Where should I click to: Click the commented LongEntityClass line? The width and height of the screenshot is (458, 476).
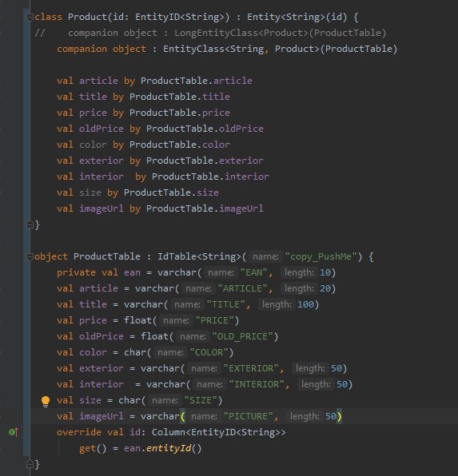click(x=210, y=33)
